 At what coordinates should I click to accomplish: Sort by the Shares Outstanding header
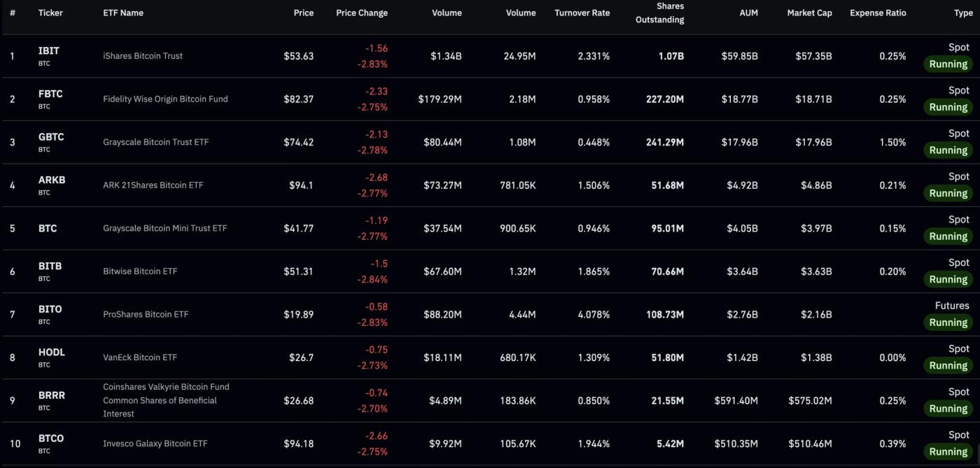click(x=659, y=13)
